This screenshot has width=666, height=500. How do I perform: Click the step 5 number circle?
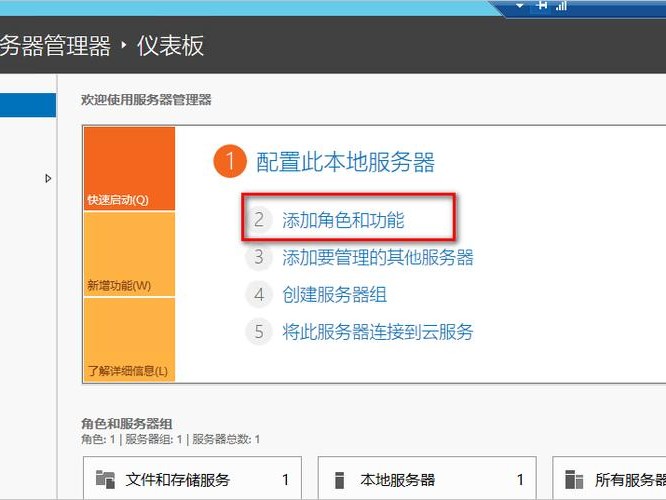259,332
